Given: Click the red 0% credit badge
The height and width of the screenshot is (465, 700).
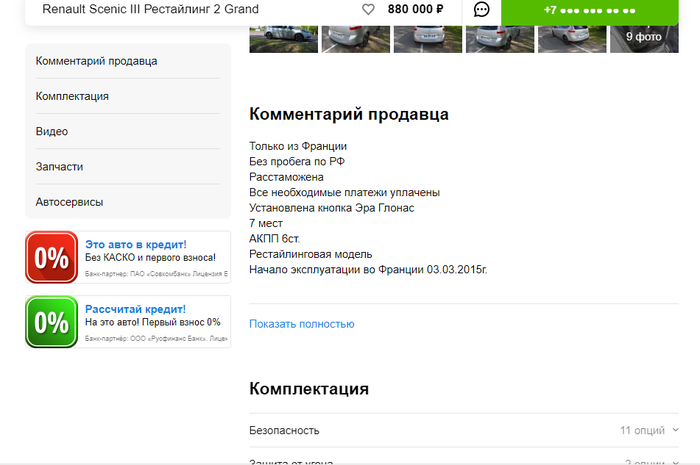Looking at the screenshot, I should pyautogui.click(x=51, y=257).
